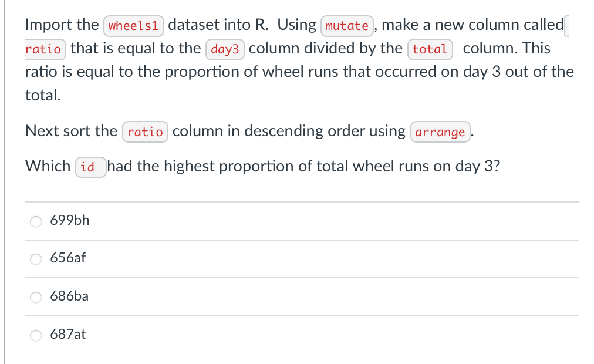Click the ratio tag after "Next sort the"
The image size is (594, 364).
pyautogui.click(x=145, y=132)
